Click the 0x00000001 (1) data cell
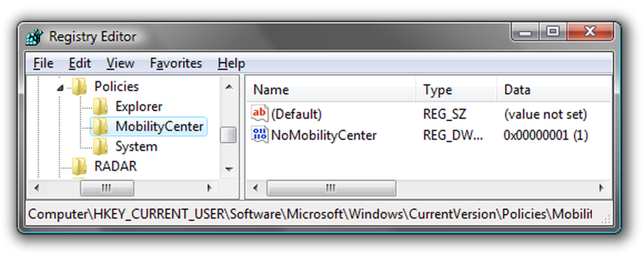 point(546,135)
